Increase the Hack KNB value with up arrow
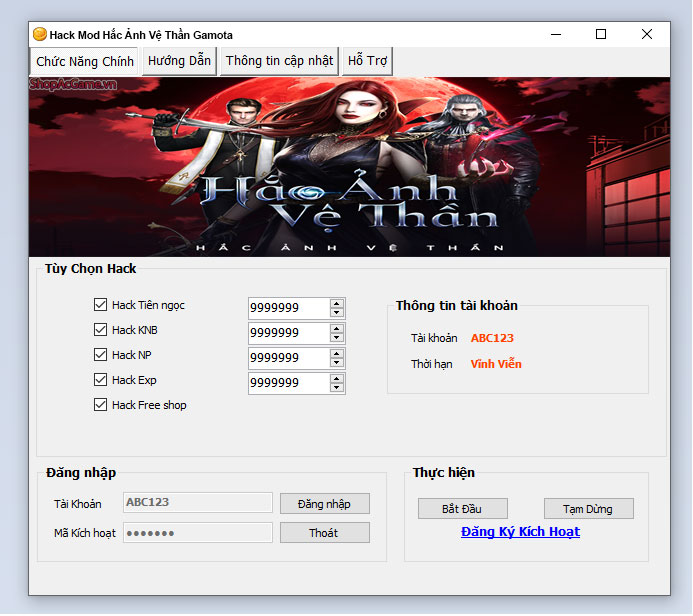 (x=337, y=329)
